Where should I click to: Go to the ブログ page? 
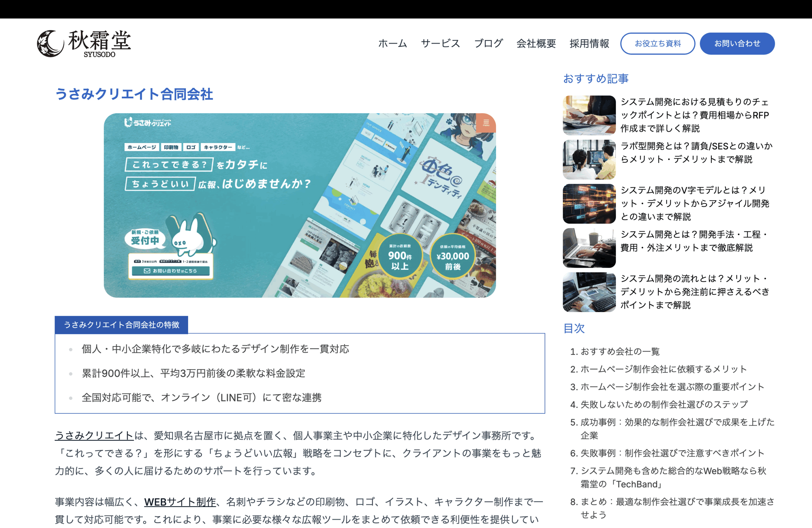tap(488, 43)
